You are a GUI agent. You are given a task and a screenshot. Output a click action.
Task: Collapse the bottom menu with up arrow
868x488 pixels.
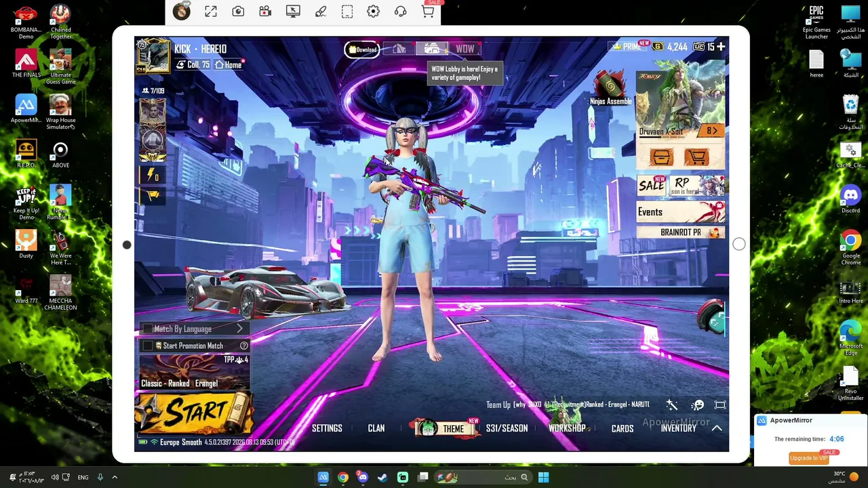(x=717, y=428)
